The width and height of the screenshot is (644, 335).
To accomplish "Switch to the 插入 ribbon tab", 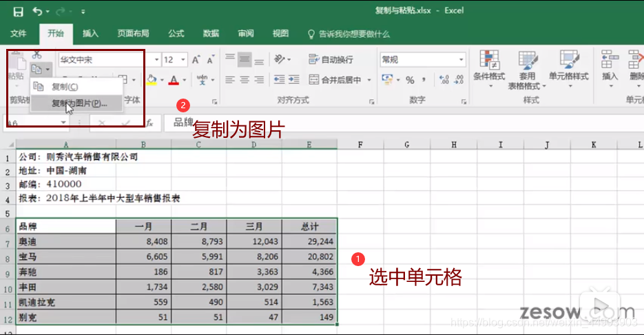I will [x=90, y=34].
